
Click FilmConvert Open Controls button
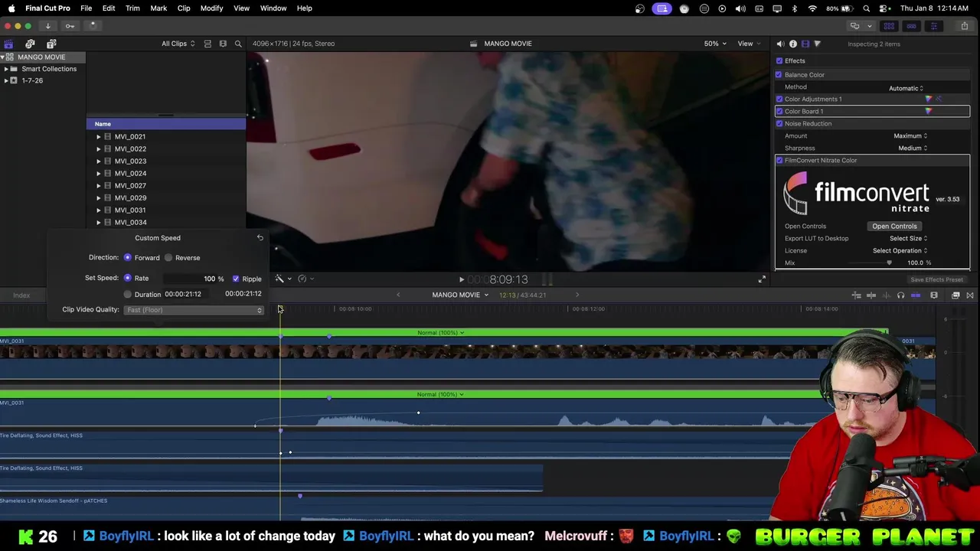(x=894, y=227)
